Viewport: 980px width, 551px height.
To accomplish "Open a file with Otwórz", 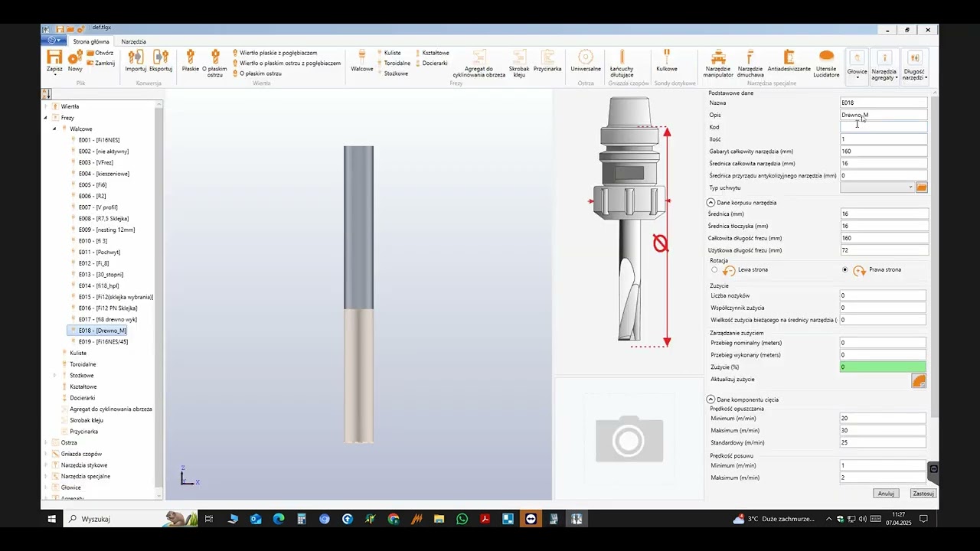I will [100, 53].
